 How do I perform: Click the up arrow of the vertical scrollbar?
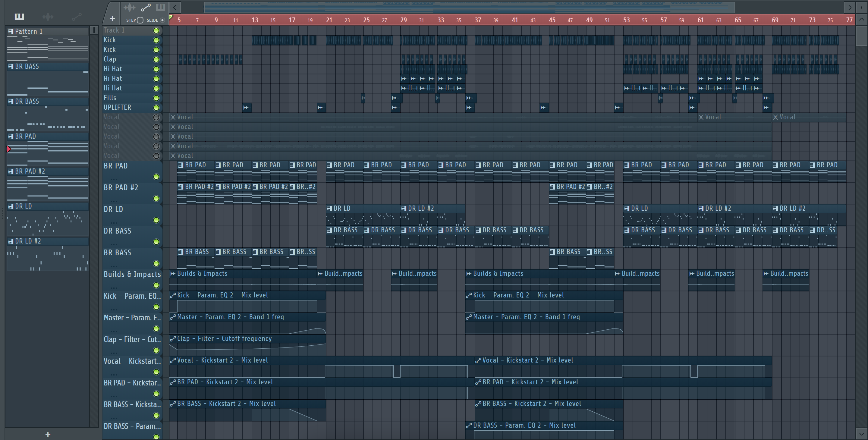tap(862, 20)
